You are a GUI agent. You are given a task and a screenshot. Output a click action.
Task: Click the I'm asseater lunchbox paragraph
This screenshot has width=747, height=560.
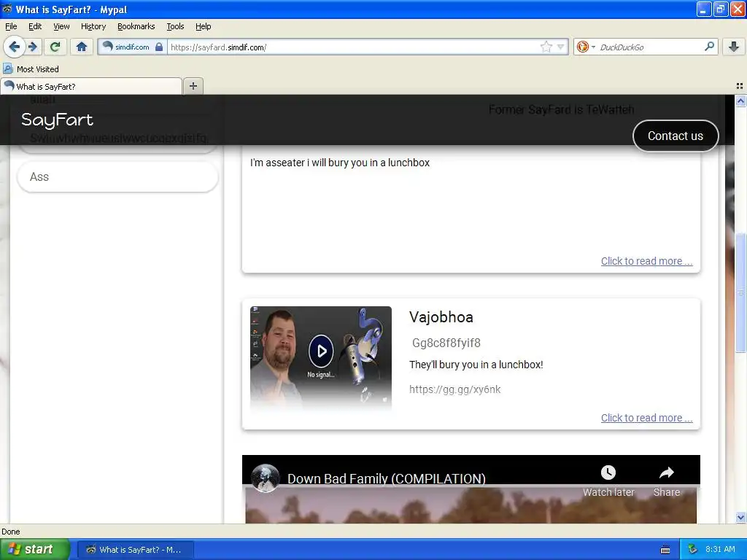[x=340, y=163]
